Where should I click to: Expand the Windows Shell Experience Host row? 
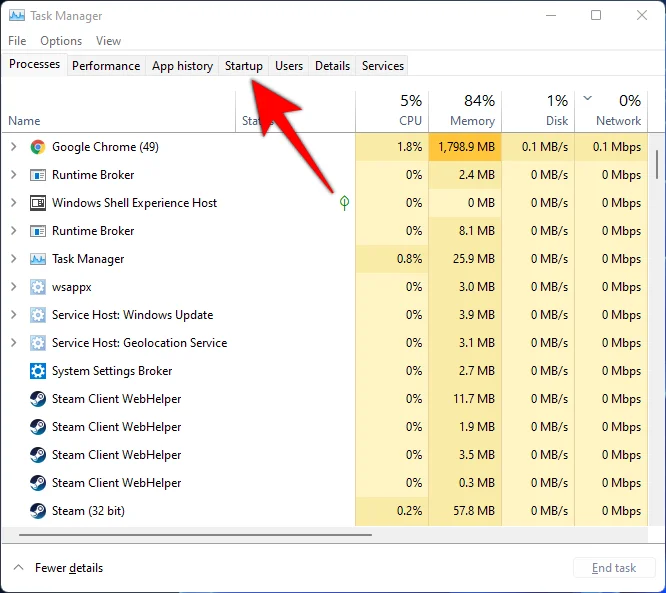tap(14, 203)
